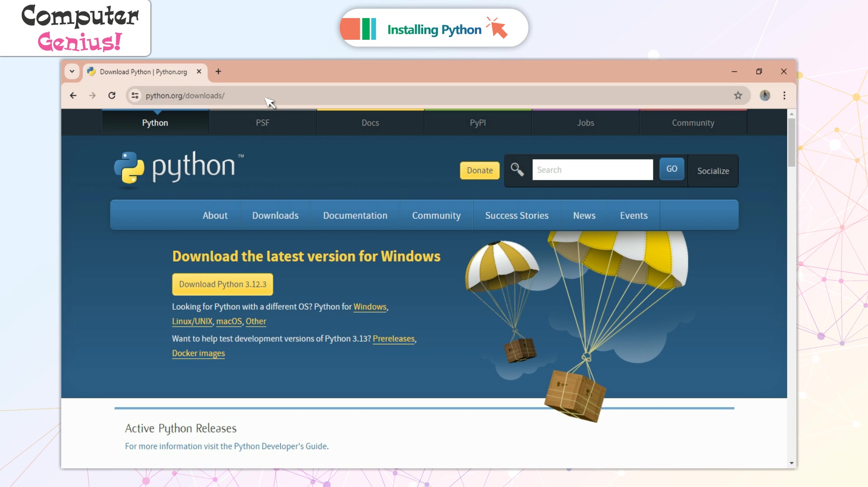This screenshot has width=868, height=487.
Task: Minimize the browser window
Action: (x=734, y=71)
